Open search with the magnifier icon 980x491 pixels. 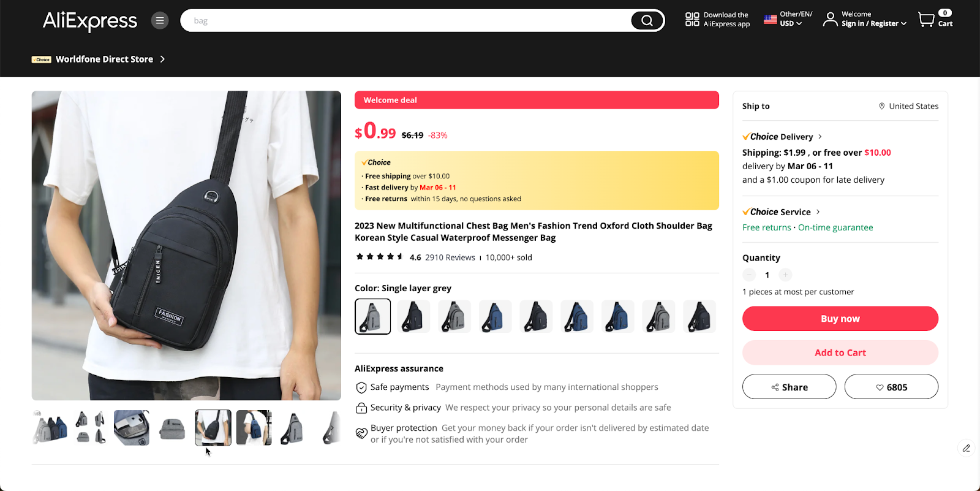(x=646, y=20)
